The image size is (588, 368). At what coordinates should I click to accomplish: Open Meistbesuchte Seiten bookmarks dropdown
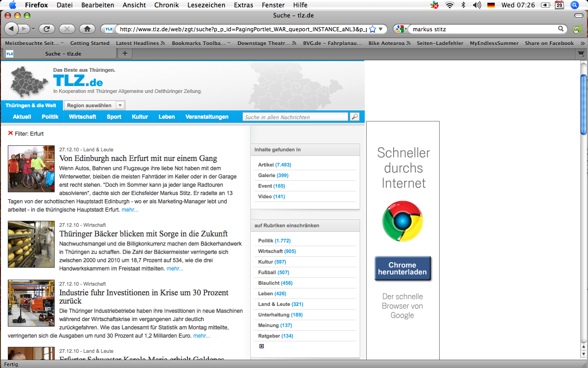pos(34,43)
